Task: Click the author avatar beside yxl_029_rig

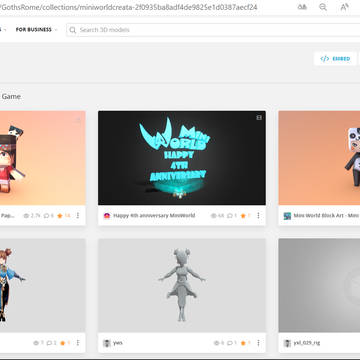Action: pos(287,343)
